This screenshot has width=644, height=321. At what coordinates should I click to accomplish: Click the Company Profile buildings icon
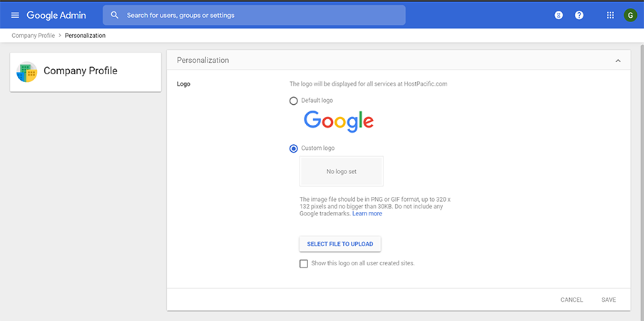coord(26,72)
